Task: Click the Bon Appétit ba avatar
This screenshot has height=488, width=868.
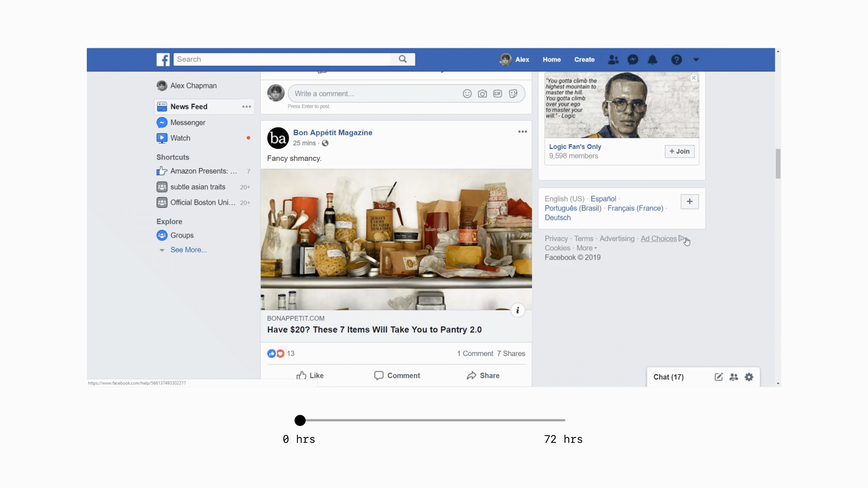Action: [x=278, y=138]
